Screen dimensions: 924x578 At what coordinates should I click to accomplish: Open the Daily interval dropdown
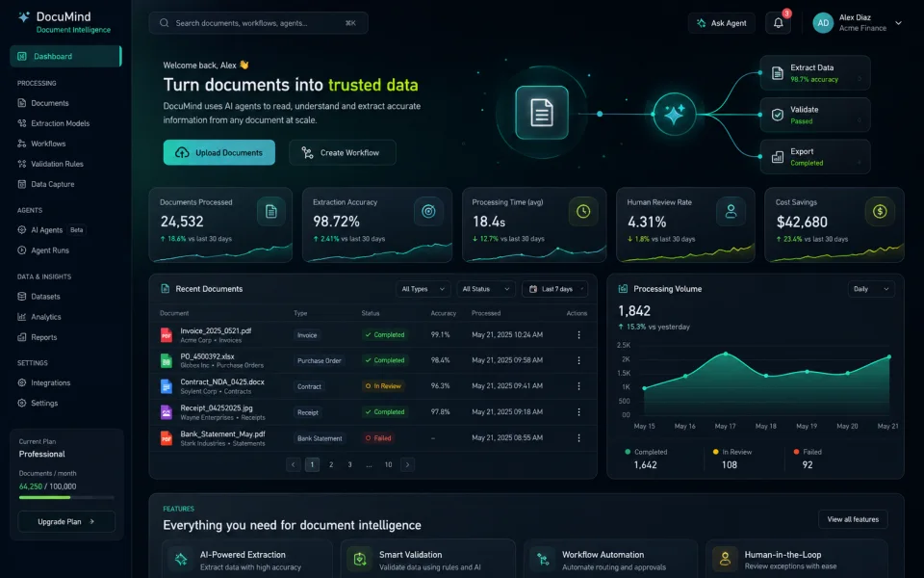click(x=871, y=289)
